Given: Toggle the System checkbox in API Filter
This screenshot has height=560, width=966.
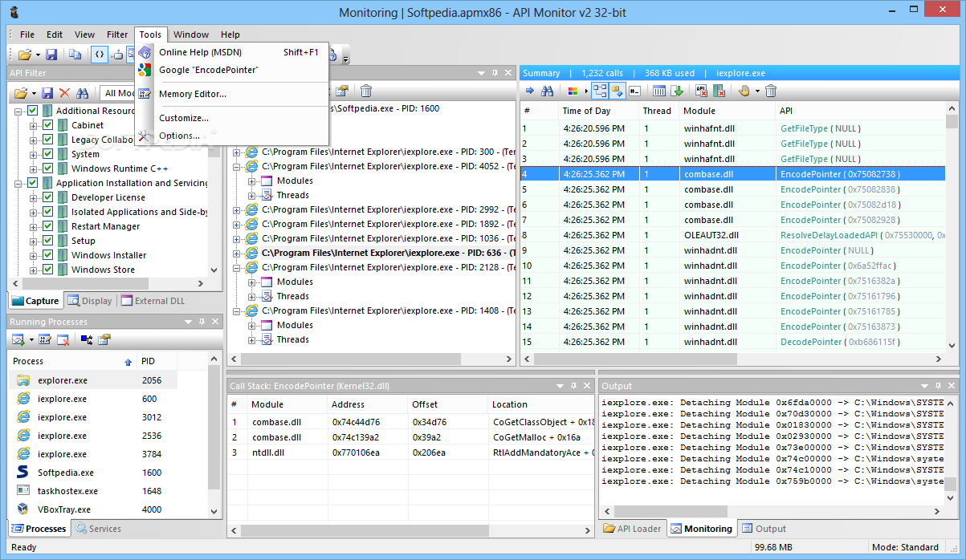Looking at the screenshot, I should click(47, 154).
